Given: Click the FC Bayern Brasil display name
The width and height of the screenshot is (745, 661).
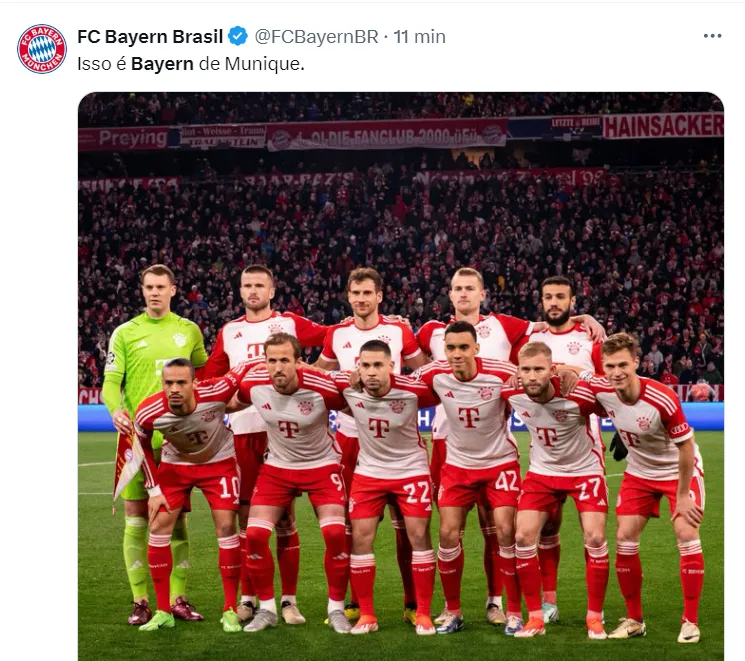Looking at the screenshot, I should [150, 37].
